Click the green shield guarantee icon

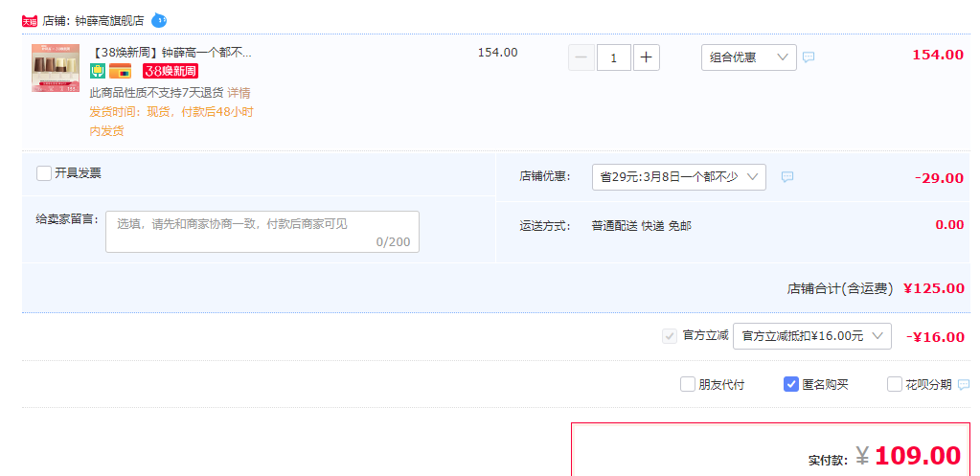(97, 71)
